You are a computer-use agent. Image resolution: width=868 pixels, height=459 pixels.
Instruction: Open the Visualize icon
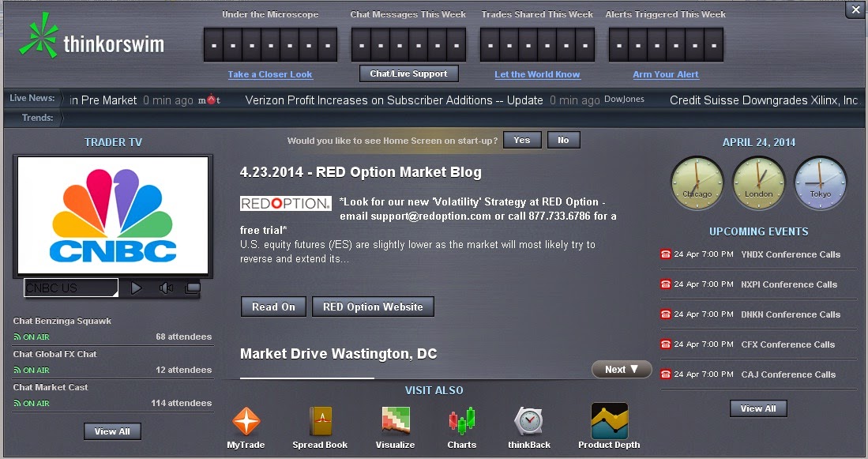tap(395, 420)
